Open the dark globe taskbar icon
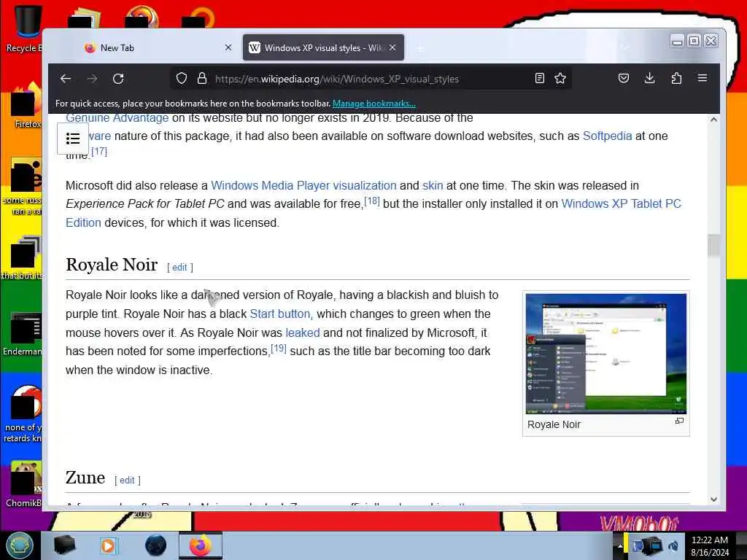747x560 pixels. click(x=155, y=545)
